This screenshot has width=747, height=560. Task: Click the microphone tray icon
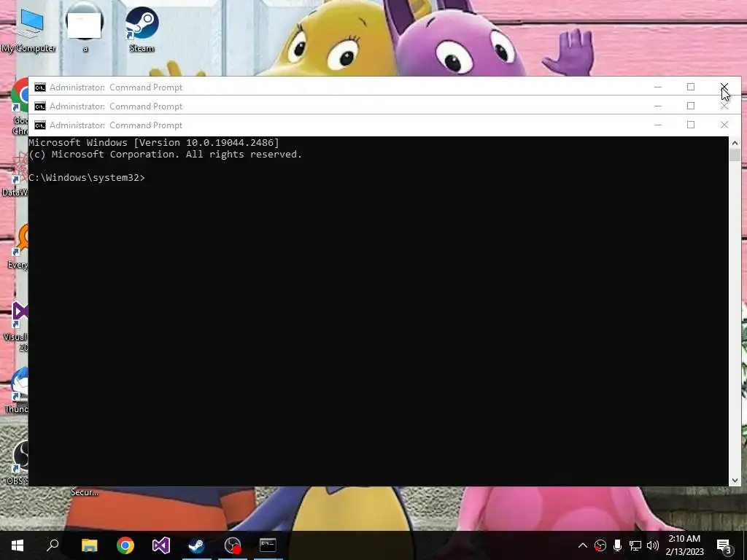(617, 545)
